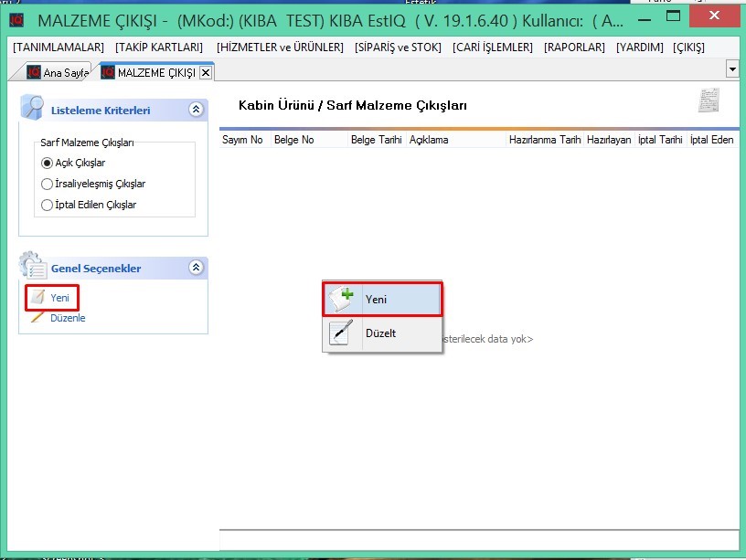Collapse the Listeleme Kriterleri panel
Screen dimensions: 746x560
point(195,110)
